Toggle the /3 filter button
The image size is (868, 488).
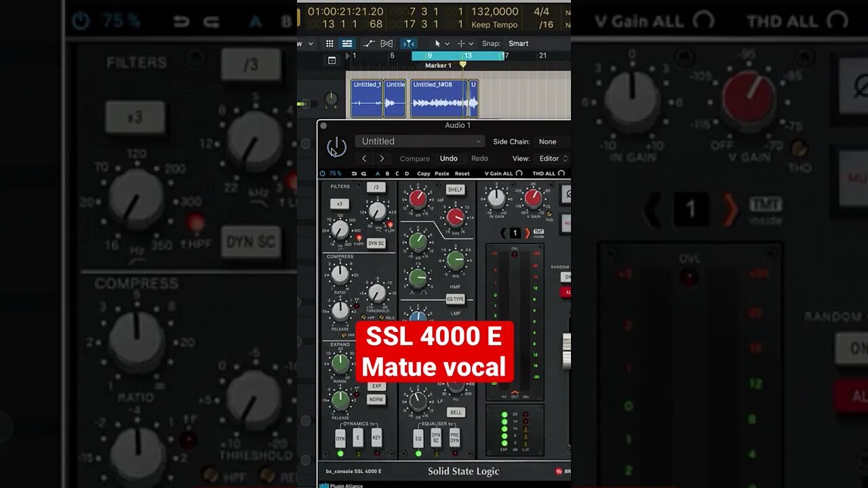coord(375,187)
